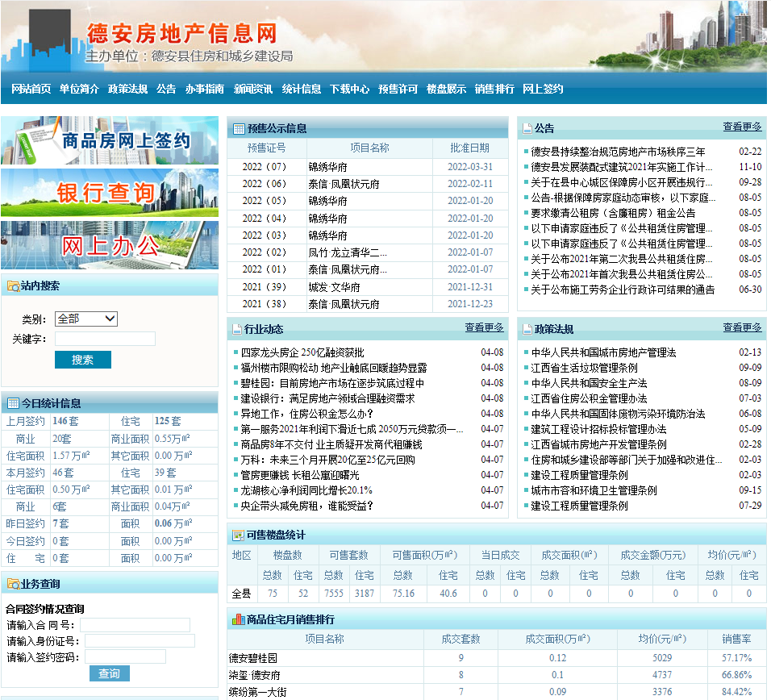This screenshot has width=771, height=700.
Task: Select 预售许可 from the top navigation
Action: coord(398,90)
